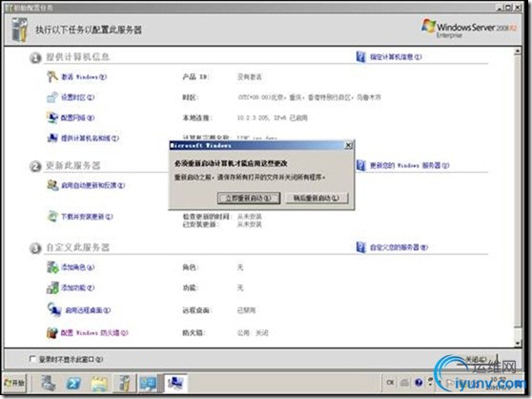Click the vertical scrollbar up arrow
The width and height of the screenshot is (532, 399).
(x=518, y=52)
